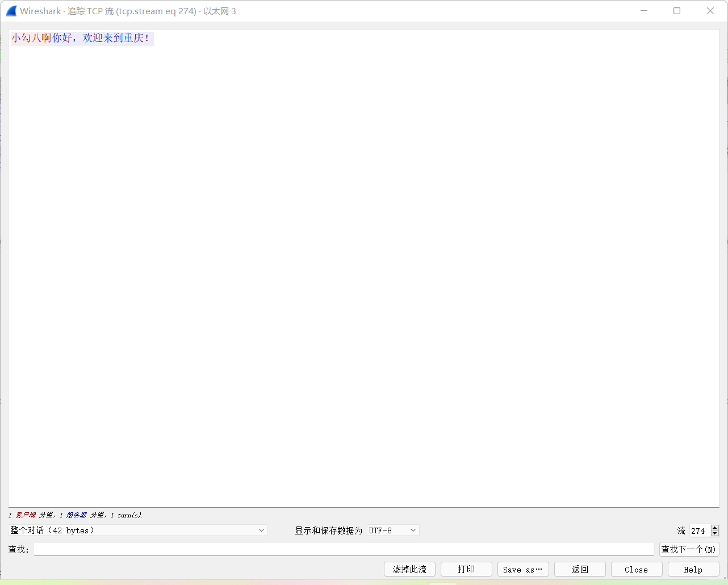Click the 查找下一个(N) button
Viewport: 728px width, 585px height.
689,549
